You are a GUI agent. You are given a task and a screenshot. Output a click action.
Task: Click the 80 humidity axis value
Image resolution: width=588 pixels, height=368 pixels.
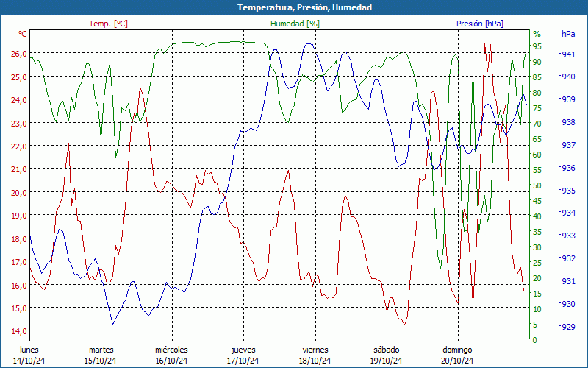pyautogui.click(x=537, y=93)
